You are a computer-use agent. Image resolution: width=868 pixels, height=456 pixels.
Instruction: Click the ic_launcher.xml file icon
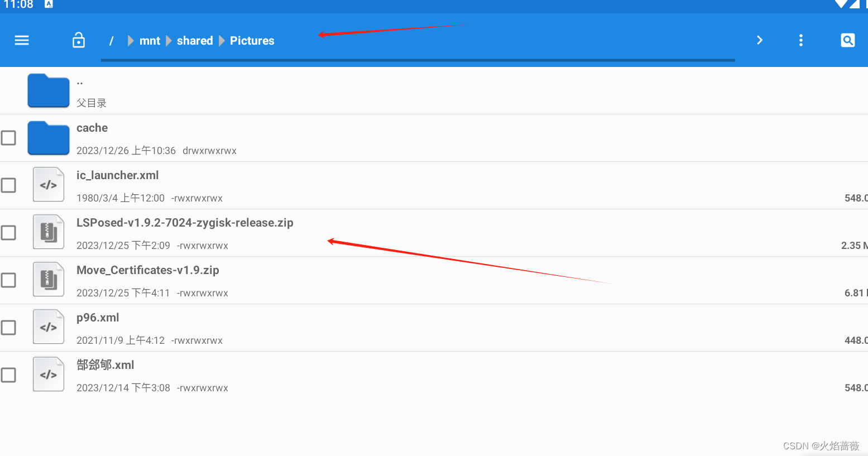(49, 185)
